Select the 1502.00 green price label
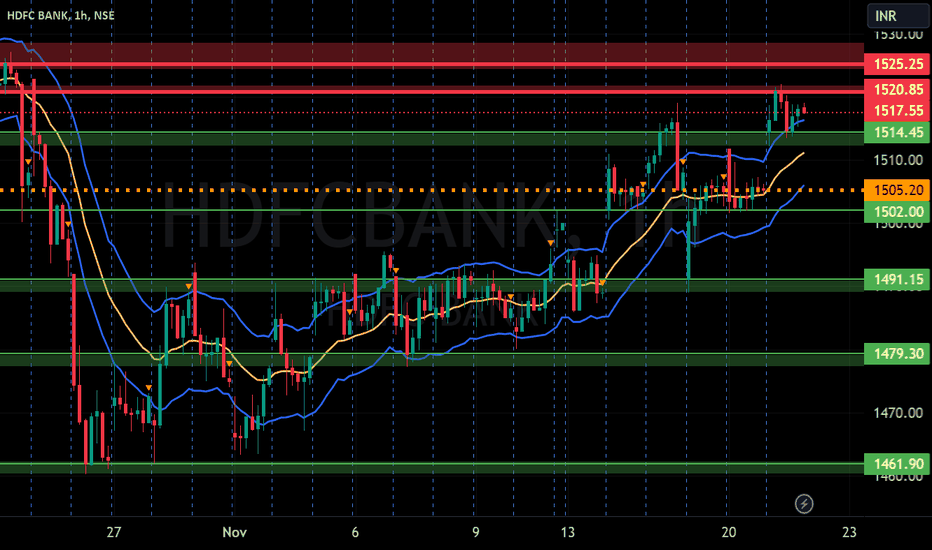The width and height of the screenshot is (932, 550). click(x=897, y=212)
